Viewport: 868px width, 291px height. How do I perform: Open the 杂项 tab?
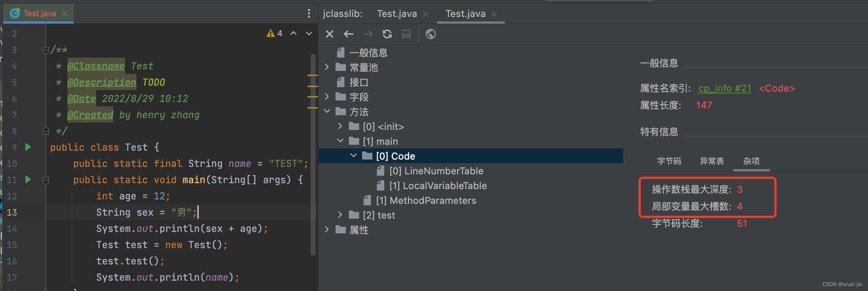coord(751,161)
